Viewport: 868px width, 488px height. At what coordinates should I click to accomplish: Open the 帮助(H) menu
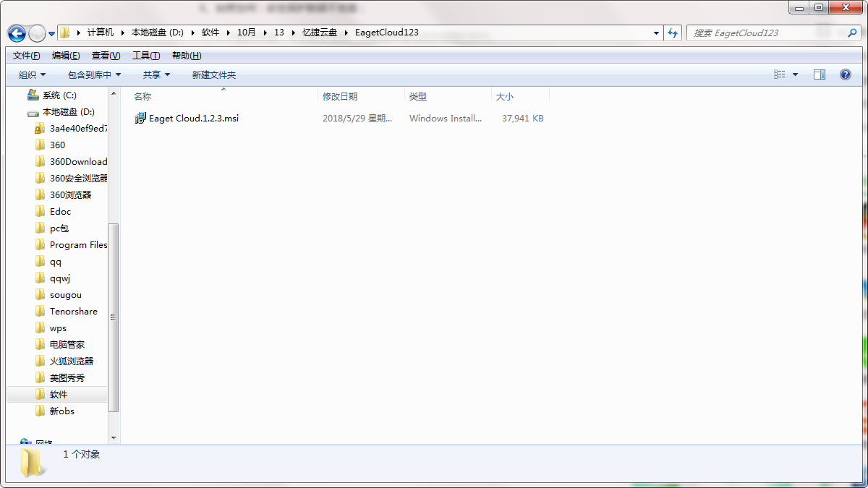(187, 56)
